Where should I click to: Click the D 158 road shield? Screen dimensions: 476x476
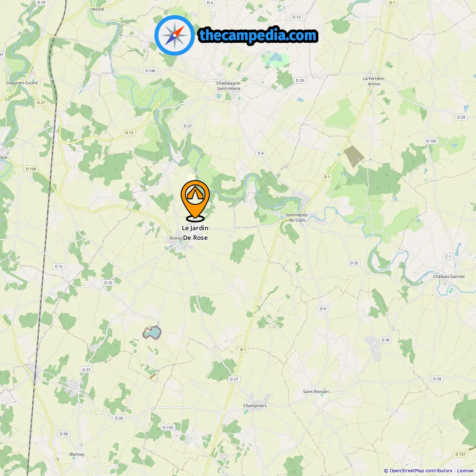(31, 169)
